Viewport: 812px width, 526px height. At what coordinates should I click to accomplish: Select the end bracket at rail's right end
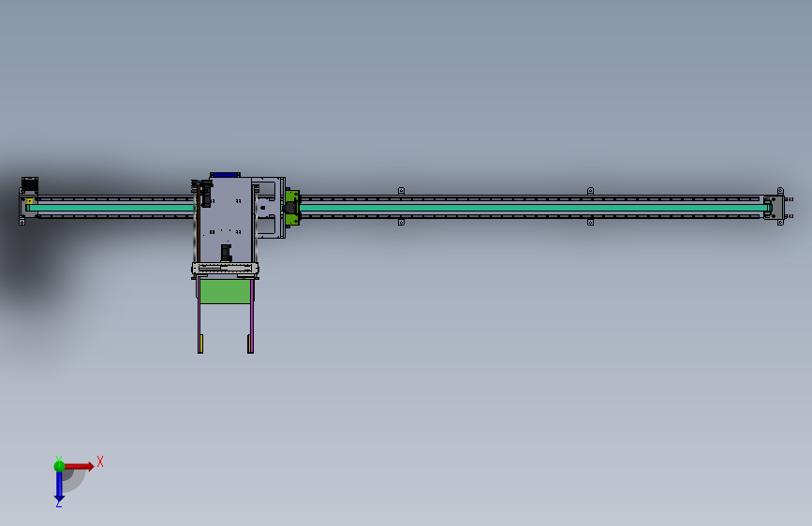click(x=775, y=207)
